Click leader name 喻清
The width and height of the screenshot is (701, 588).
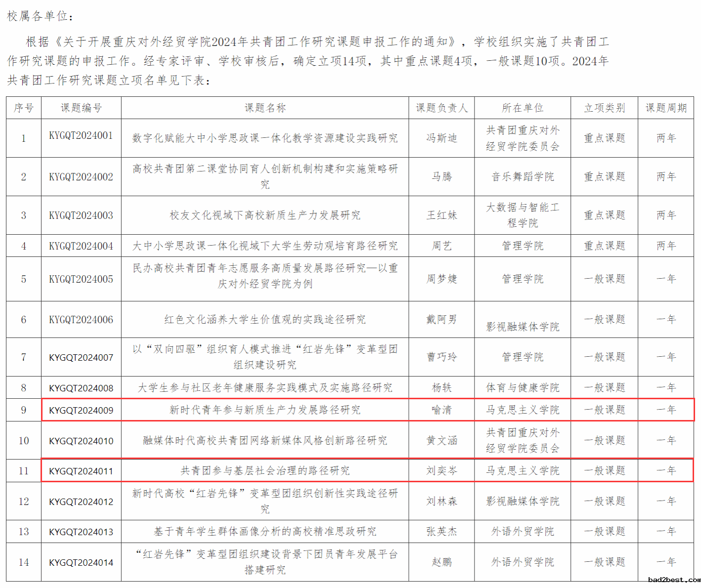click(x=441, y=410)
